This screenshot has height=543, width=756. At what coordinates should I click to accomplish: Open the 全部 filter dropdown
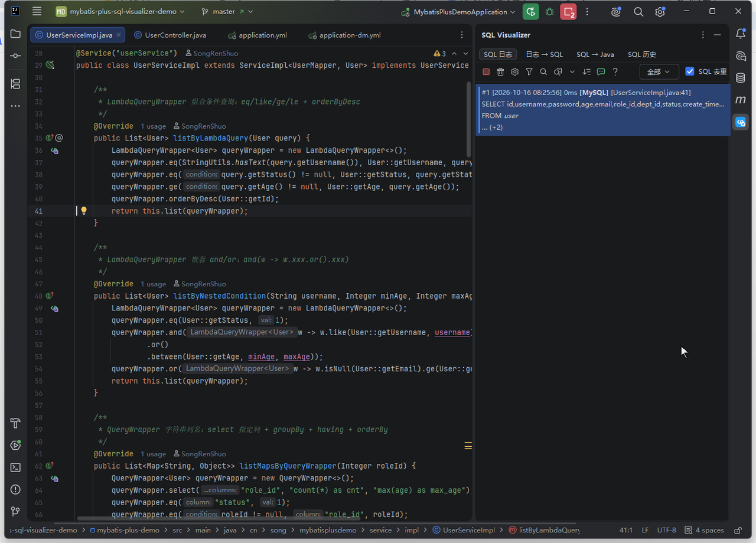(x=659, y=71)
